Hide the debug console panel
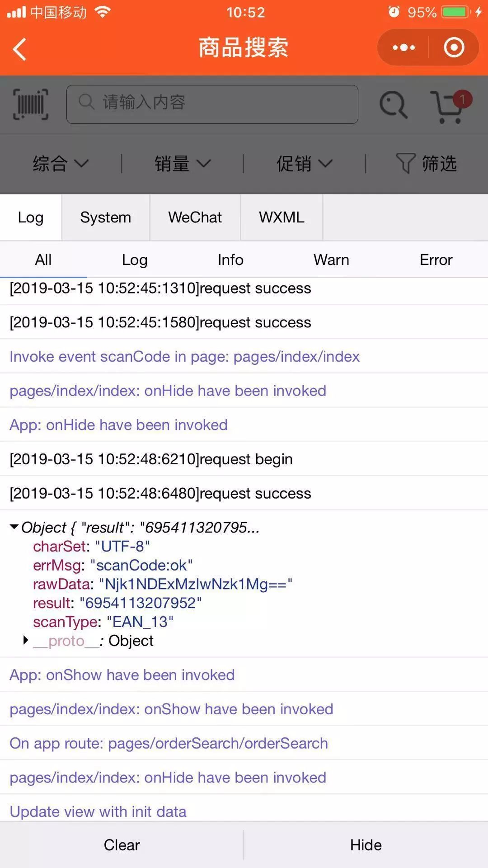The height and width of the screenshot is (868, 488). 366,845
